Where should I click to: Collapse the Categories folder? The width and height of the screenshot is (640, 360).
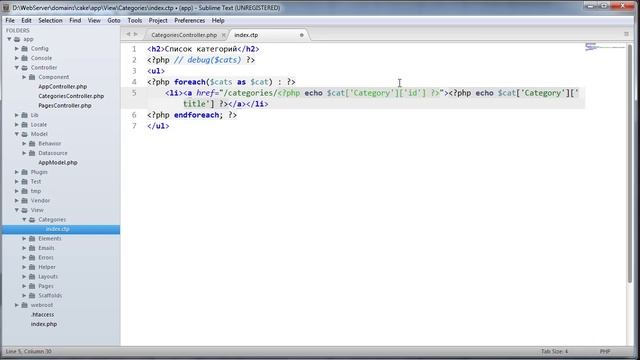click(x=24, y=220)
